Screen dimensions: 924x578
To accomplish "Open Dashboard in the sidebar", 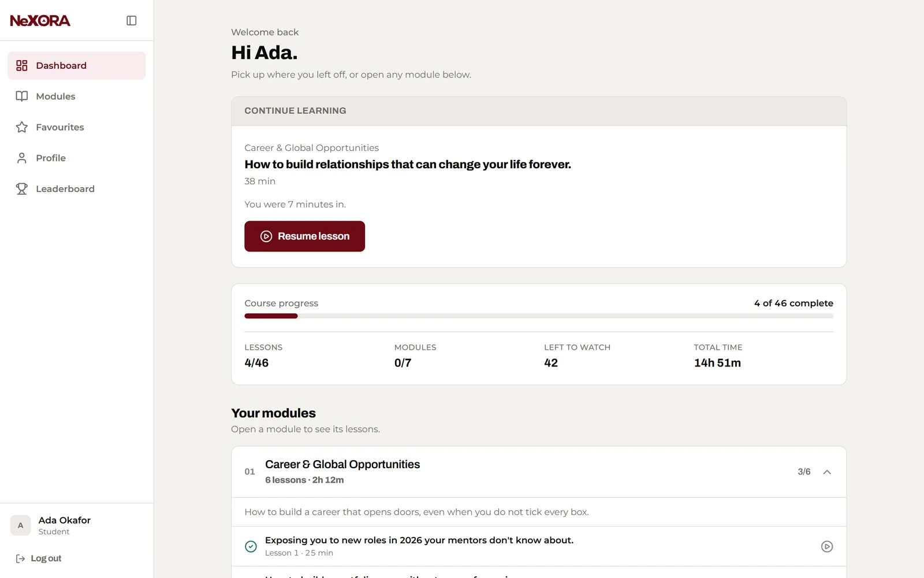I will pos(76,65).
